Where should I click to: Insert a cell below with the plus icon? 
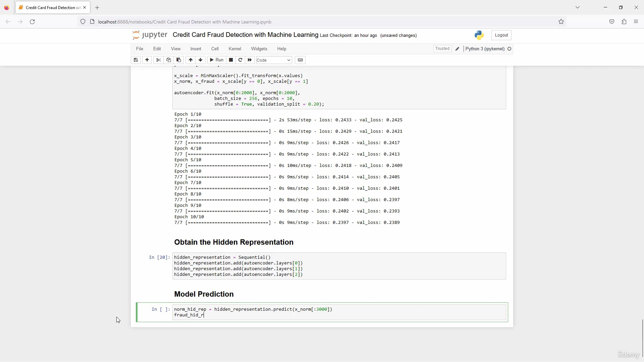coord(147,60)
